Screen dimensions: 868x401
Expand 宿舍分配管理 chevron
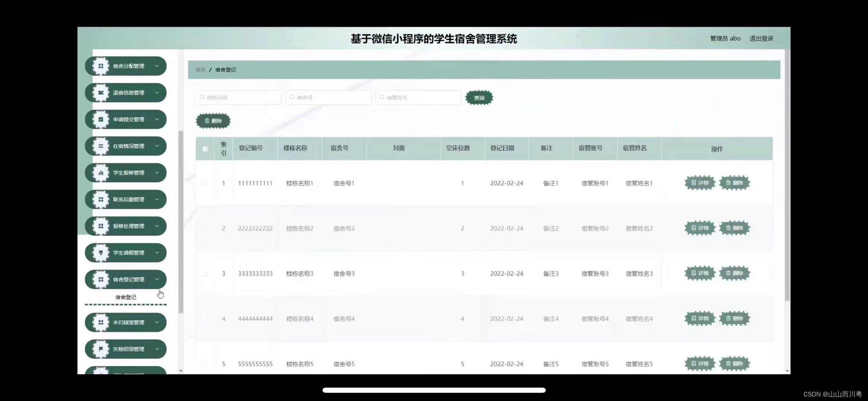(157, 66)
